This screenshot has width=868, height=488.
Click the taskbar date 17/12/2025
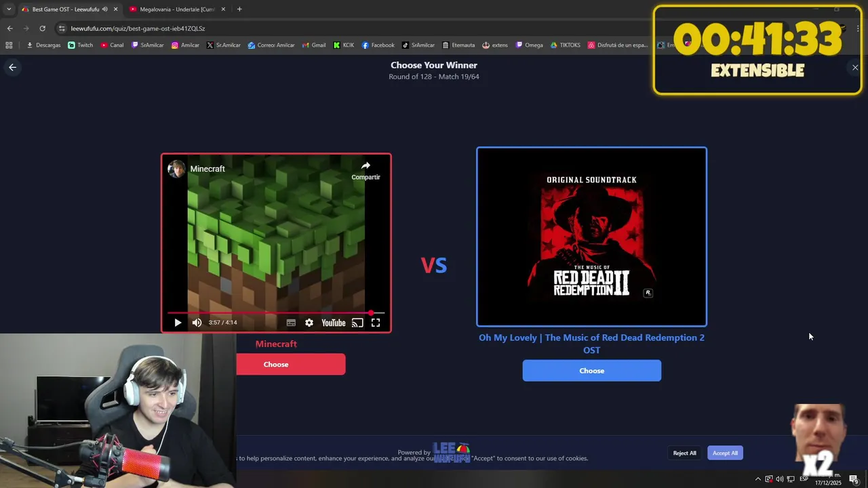(x=828, y=483)
